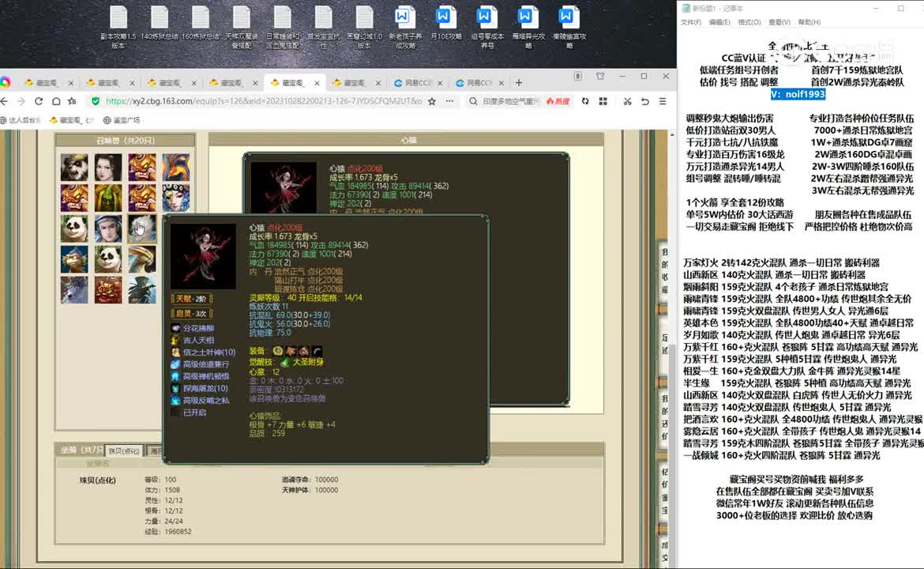Open the browser extensions grid icon
The image size is (924, 569).
coord(603,101)
